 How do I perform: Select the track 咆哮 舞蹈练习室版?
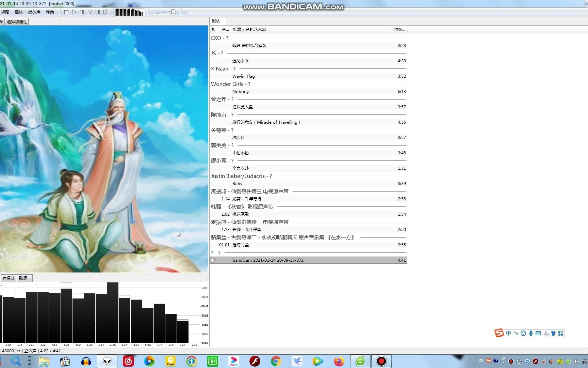pos(308,46)
